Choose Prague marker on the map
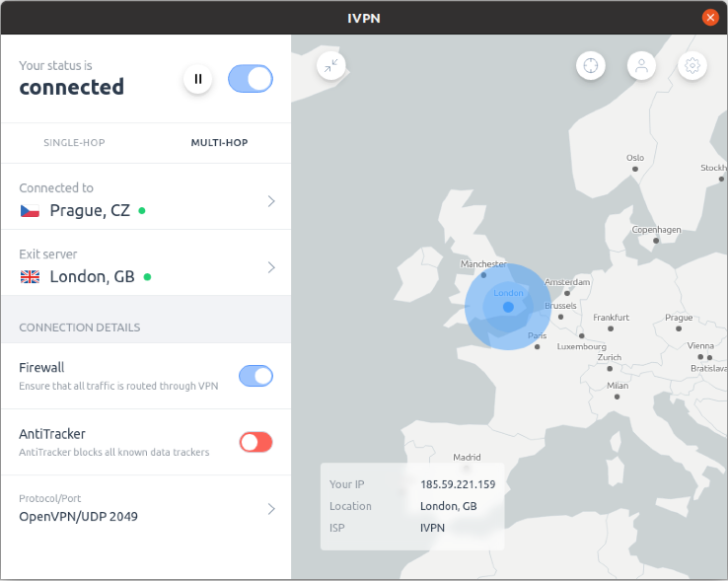Viewport: 728px width, 581px height. (679, 328)
